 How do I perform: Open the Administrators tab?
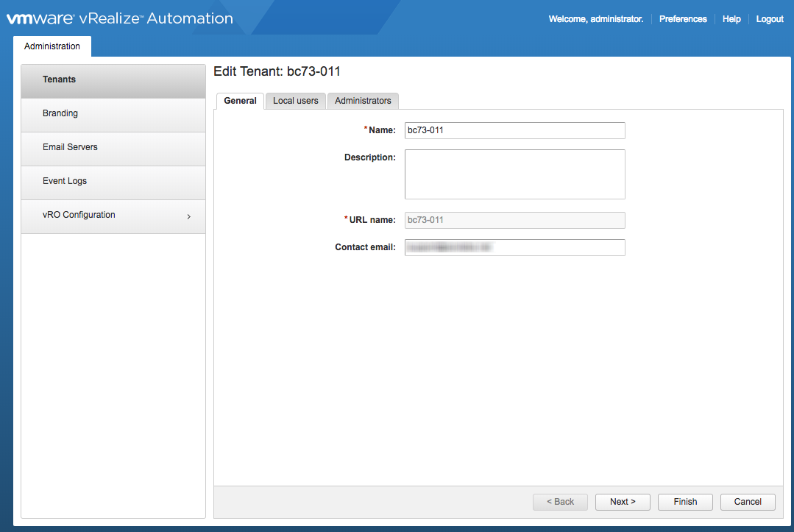pyautogui.click(x=363, y=101)
